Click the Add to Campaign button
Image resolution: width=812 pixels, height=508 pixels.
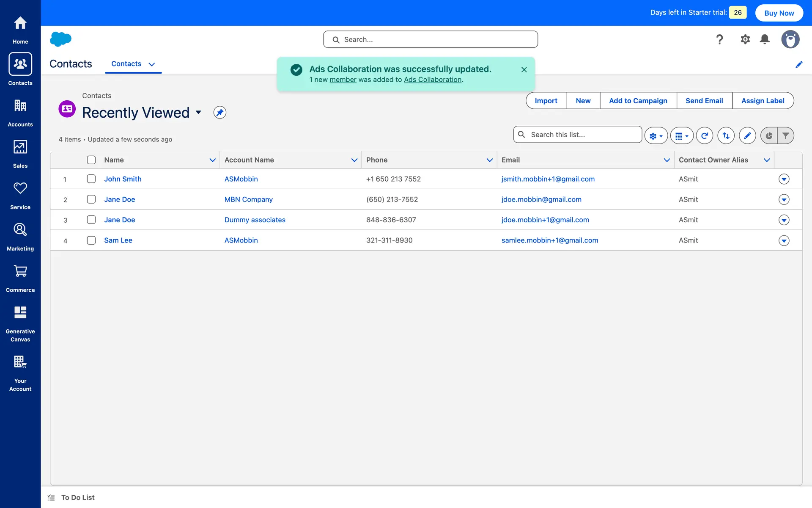[x=638, y=101]
